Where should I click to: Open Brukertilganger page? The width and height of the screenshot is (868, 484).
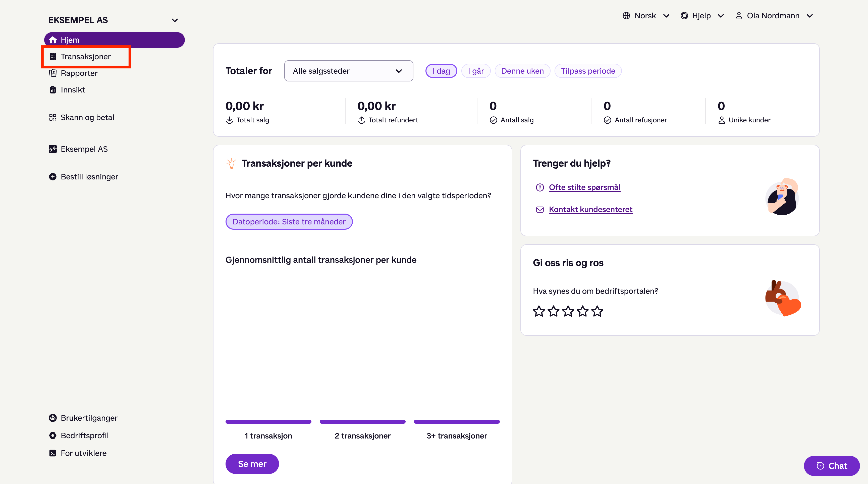pos(89,418)
